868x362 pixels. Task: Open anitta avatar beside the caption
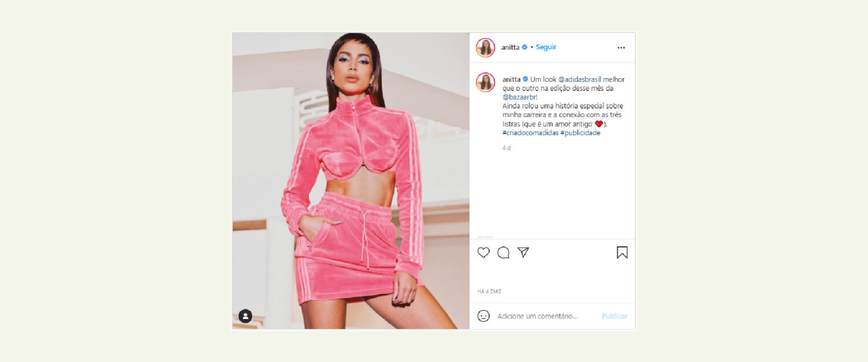(486, 82)
